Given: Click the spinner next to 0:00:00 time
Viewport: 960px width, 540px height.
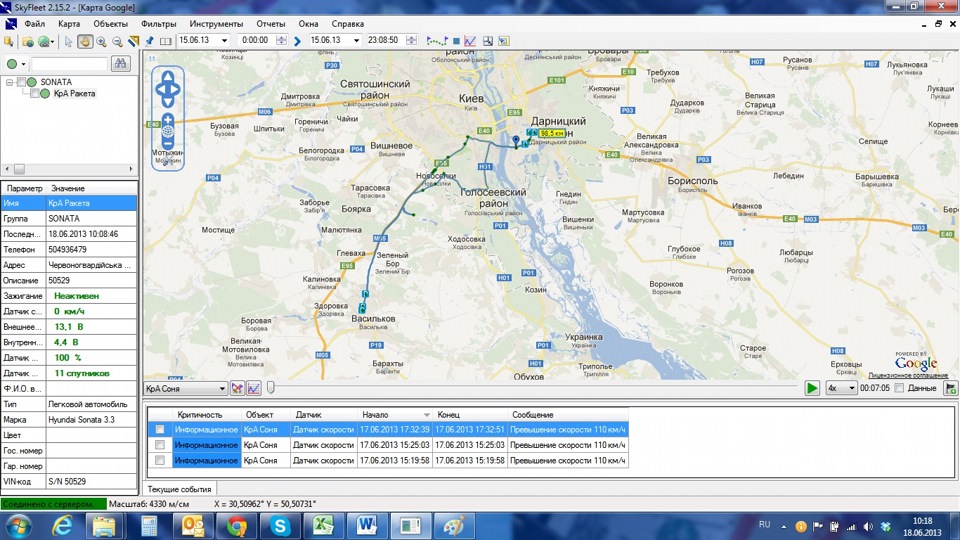Looking at the screenshot, I should point(281,40).
